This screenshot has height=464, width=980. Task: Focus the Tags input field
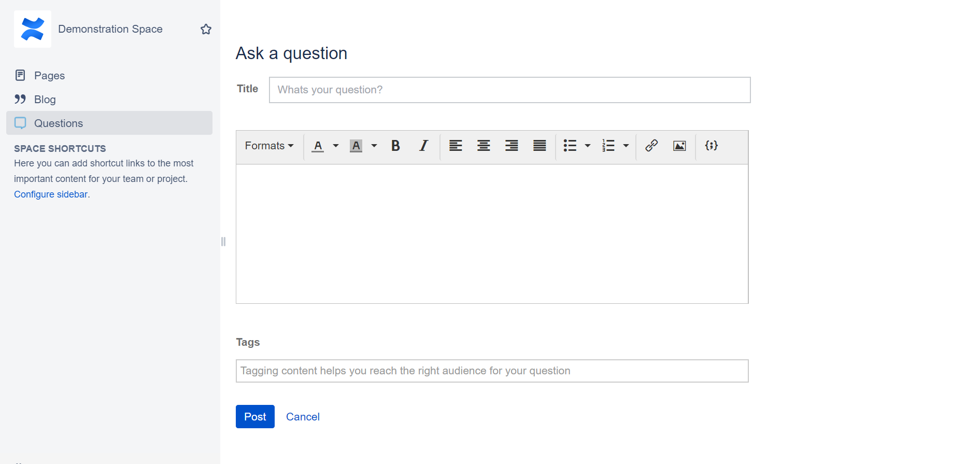click(492, 371)
